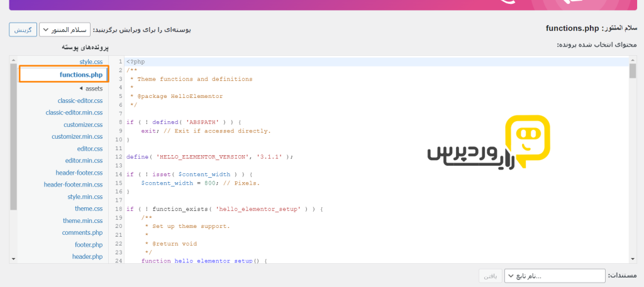Open header.php file

[87, 257]
